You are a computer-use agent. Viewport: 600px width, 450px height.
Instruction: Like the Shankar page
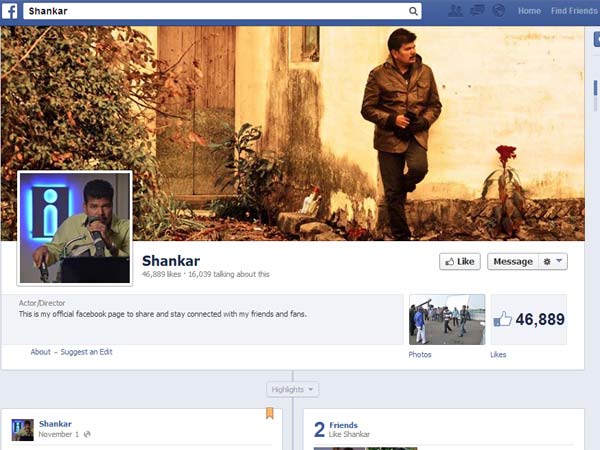coord(459,261)
